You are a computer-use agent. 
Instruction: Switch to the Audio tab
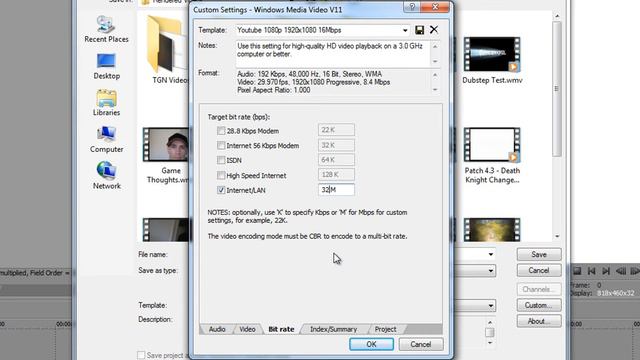(x=217, y=329)
